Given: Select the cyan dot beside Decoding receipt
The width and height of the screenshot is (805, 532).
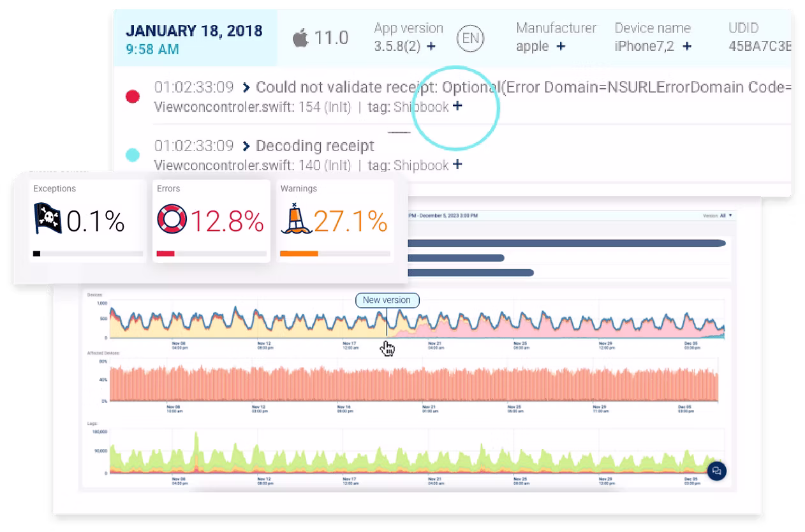Looking at the screenshot, I should tap(133, 154).
